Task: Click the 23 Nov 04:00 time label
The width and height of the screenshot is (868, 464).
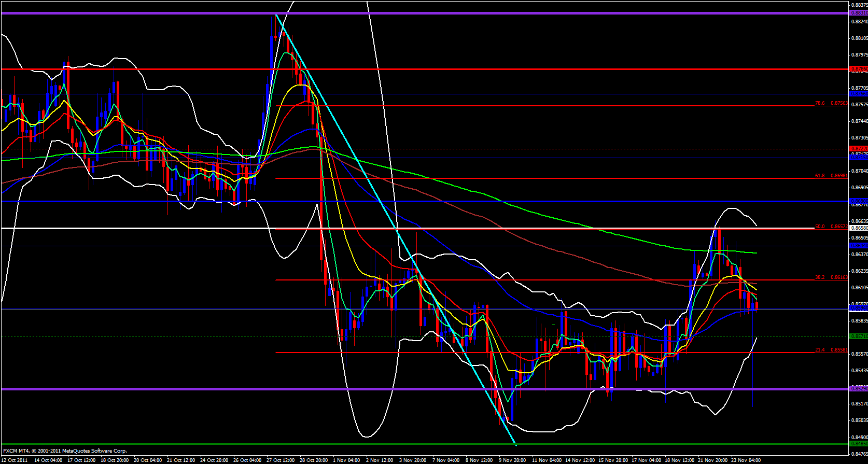Action: pos(745,460)
